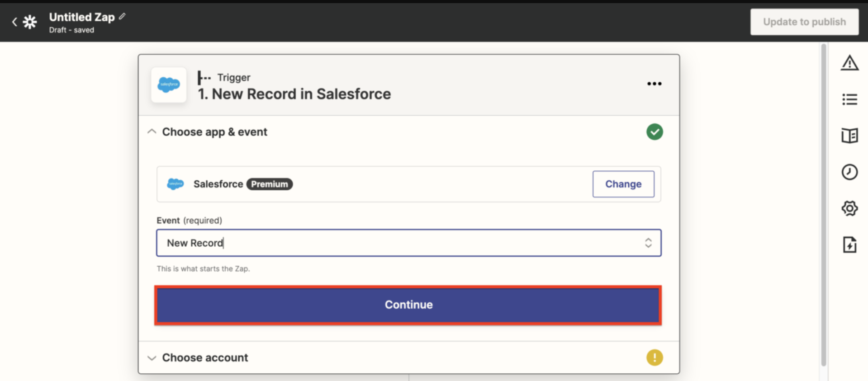Expand the Choose account section
The height and width of the screenshot is (381, 868).
152,358
